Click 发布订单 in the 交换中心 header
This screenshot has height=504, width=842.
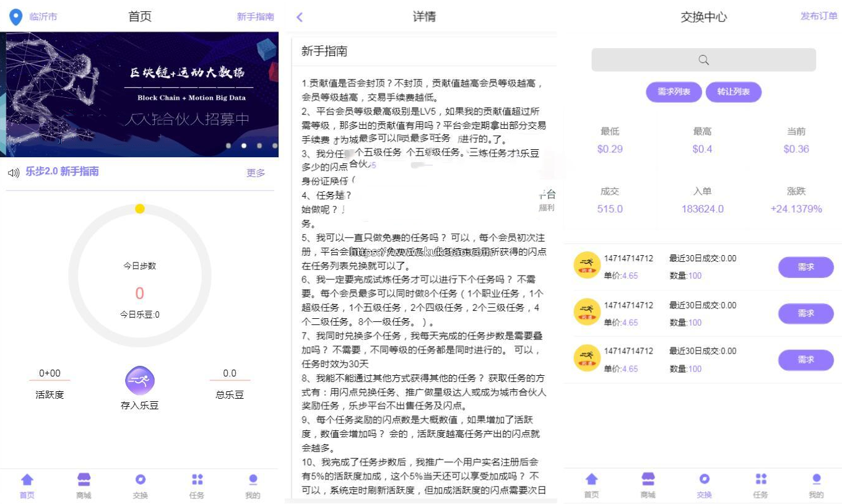pyautogui.click(x=818, y=16)
